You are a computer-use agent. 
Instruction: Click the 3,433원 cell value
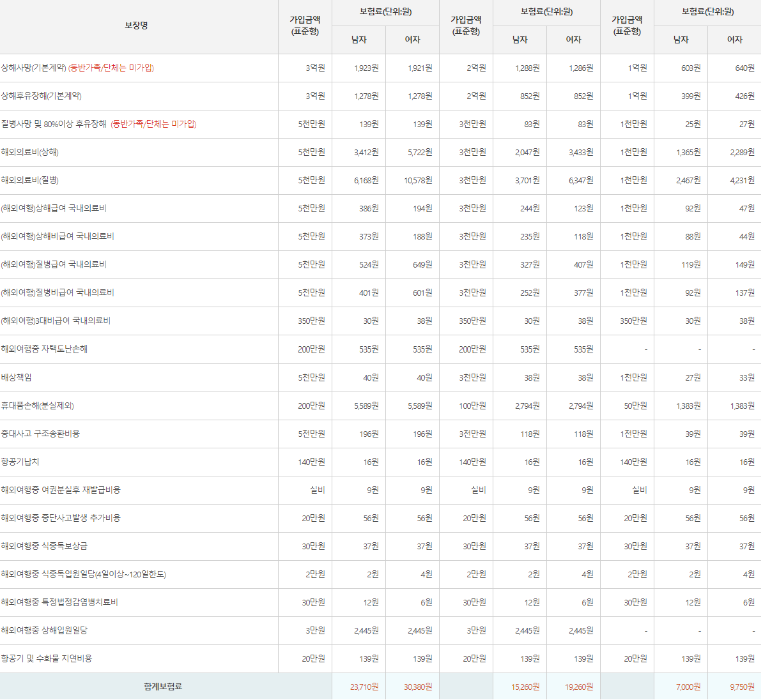coord(580,153)
